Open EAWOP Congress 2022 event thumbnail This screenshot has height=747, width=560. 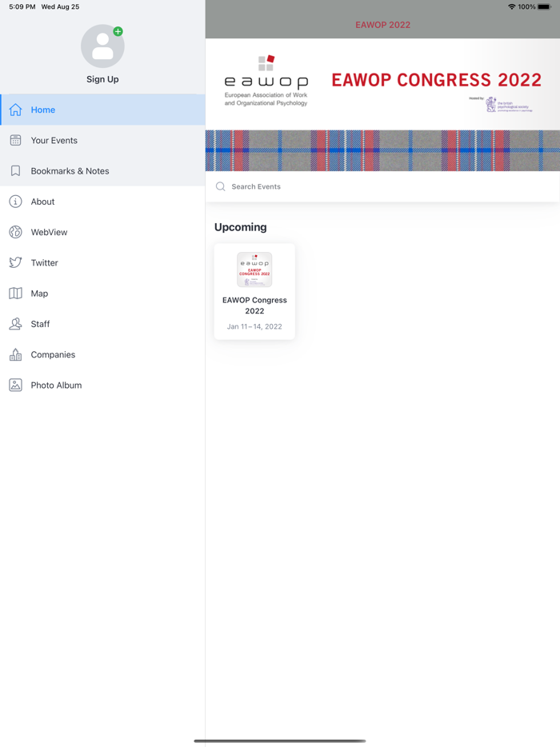[254, 270]
